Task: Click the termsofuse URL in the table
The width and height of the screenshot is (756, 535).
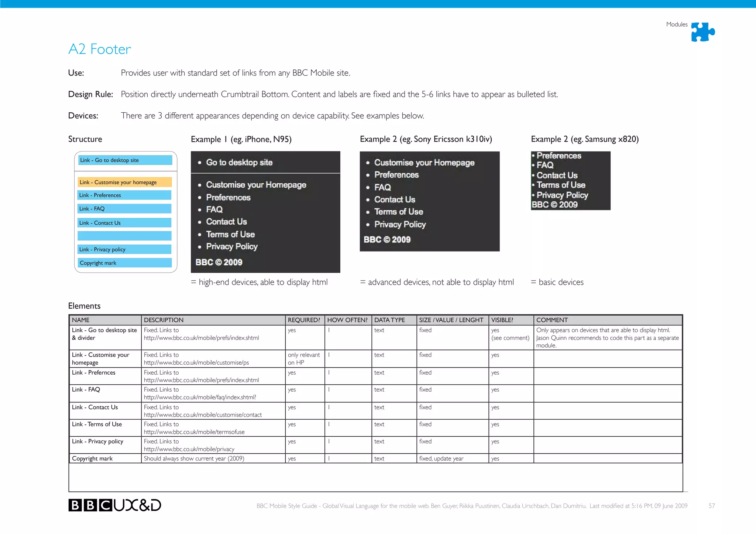Action: pos(194,432)
